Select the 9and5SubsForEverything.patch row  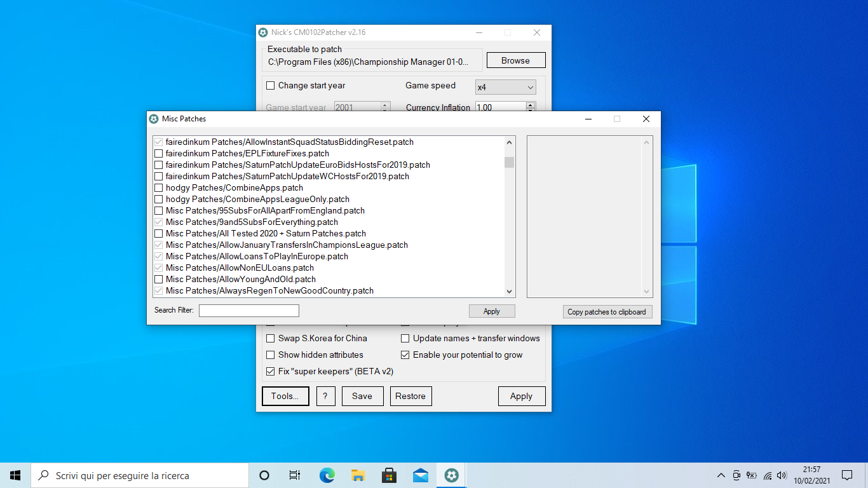coord(329,222)
